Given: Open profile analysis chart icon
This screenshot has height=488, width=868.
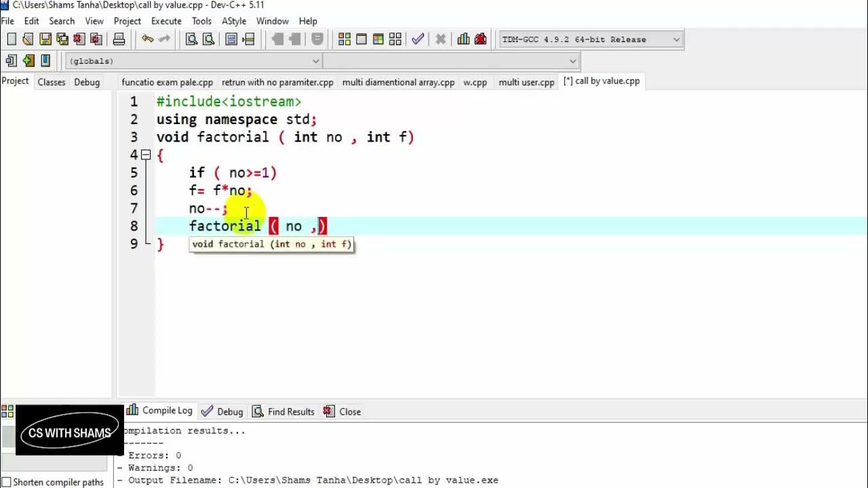Looking at the screenshot, I should click(x=464, y=39).
